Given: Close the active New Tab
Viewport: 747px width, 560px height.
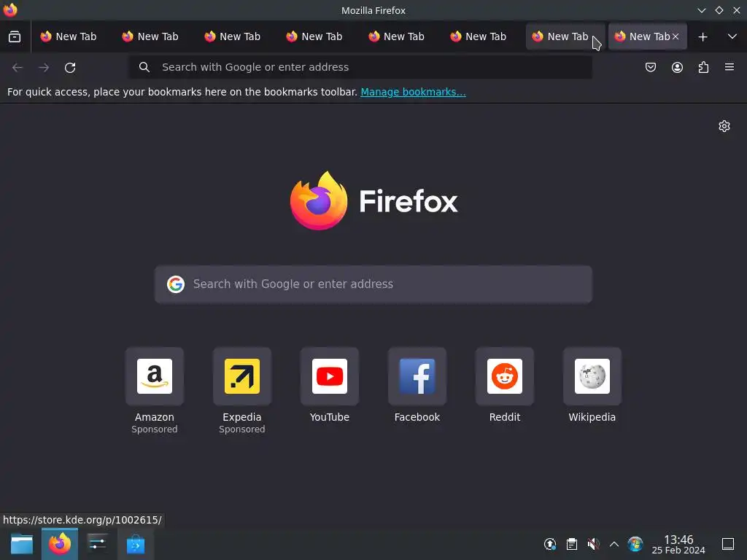Looking at the screenshot, I should [x=676, y=36].
